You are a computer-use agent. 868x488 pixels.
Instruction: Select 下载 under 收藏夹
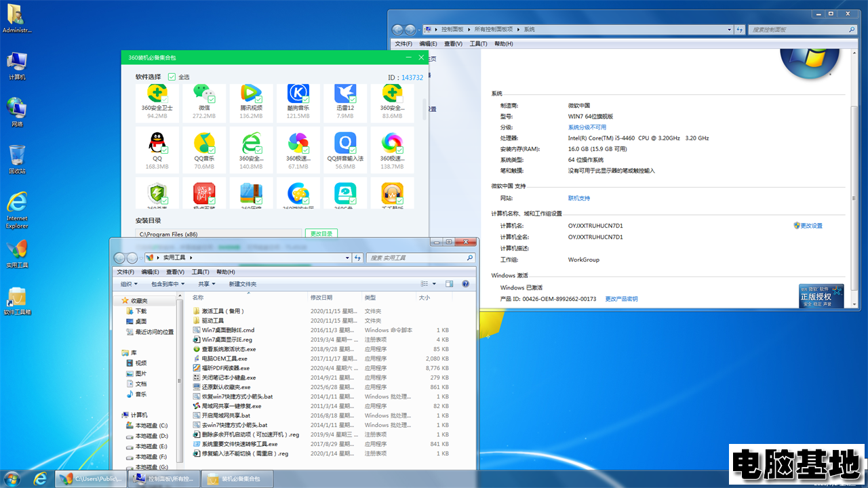[136, 311]
